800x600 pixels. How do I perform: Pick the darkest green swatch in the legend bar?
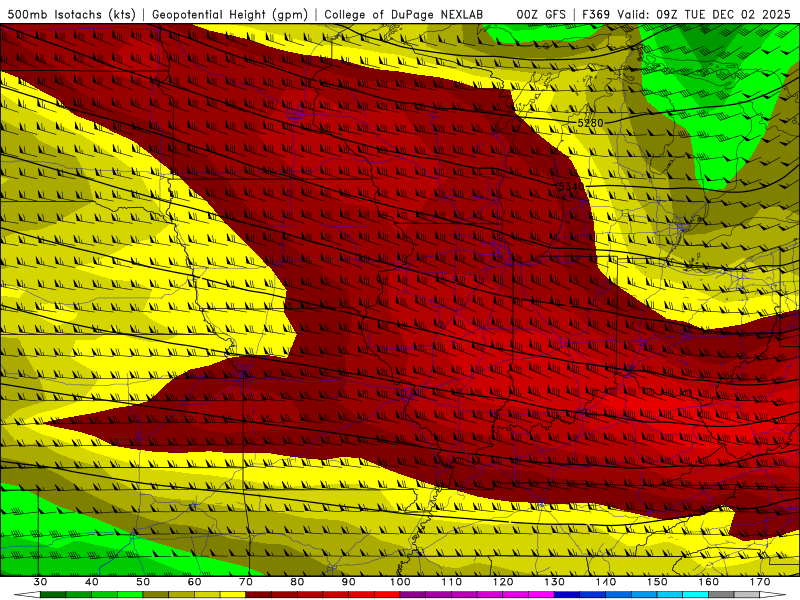coord(53,595)
